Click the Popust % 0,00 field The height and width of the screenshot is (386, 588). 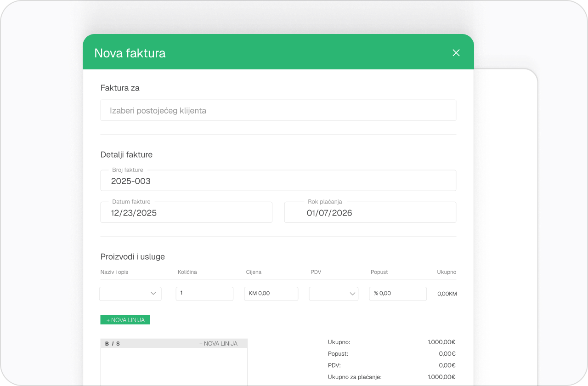pyautogui.click(x=398, y=294)
